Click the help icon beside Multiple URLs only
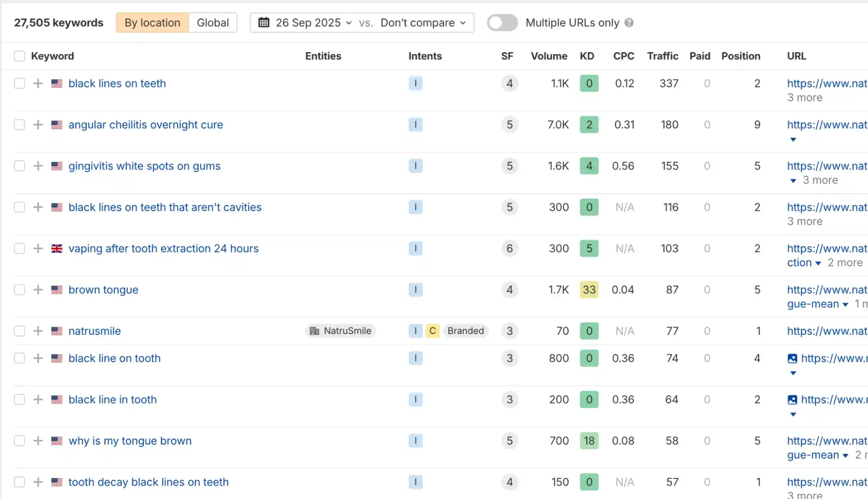The width and height of the screenshot is (868, 499). pos(629,23)
